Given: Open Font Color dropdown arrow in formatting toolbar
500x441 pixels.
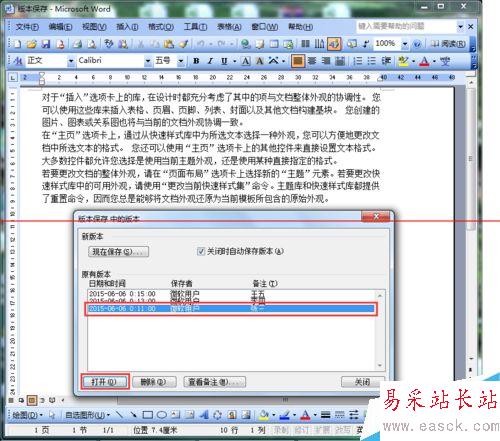Looking at the screenshot, I should coord(434,61).
